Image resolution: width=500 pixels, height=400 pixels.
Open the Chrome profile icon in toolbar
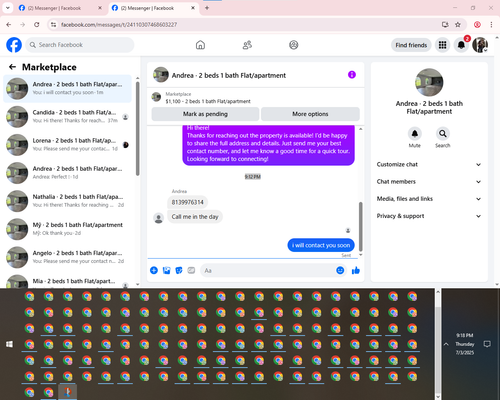pos(477,24)
